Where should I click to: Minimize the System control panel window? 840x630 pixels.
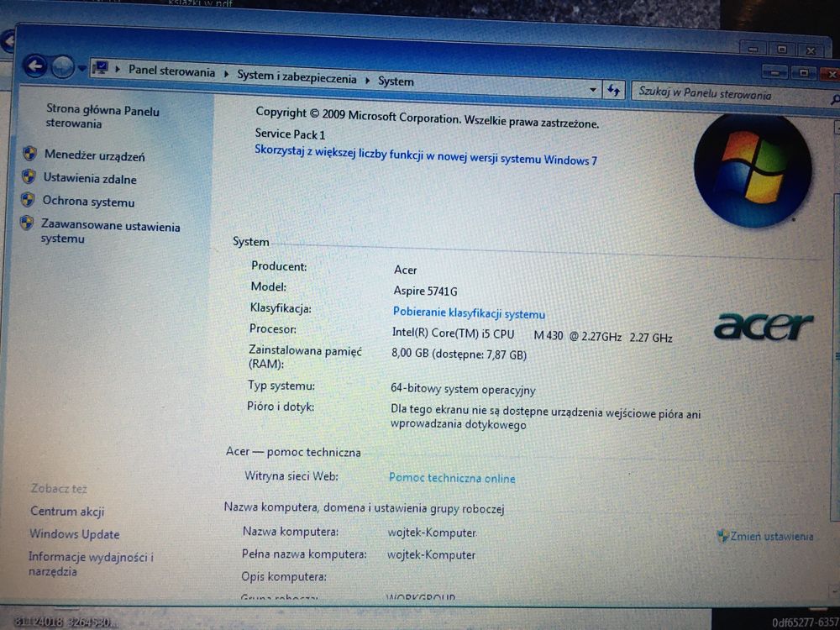(774, 72)
